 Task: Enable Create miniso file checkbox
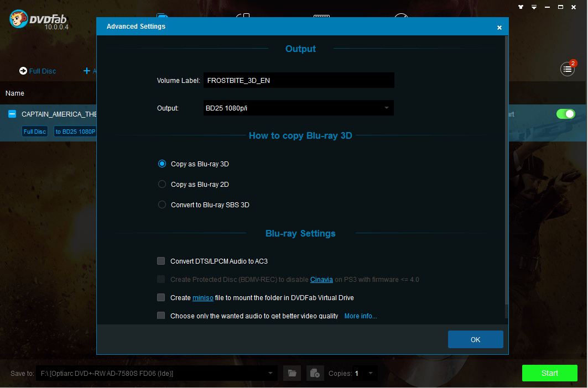[161, 297]
